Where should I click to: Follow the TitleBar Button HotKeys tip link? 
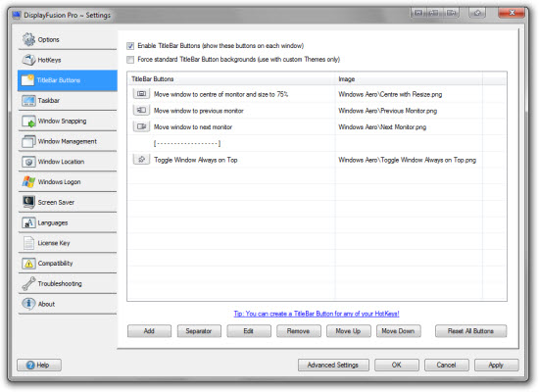click(317, 314)
